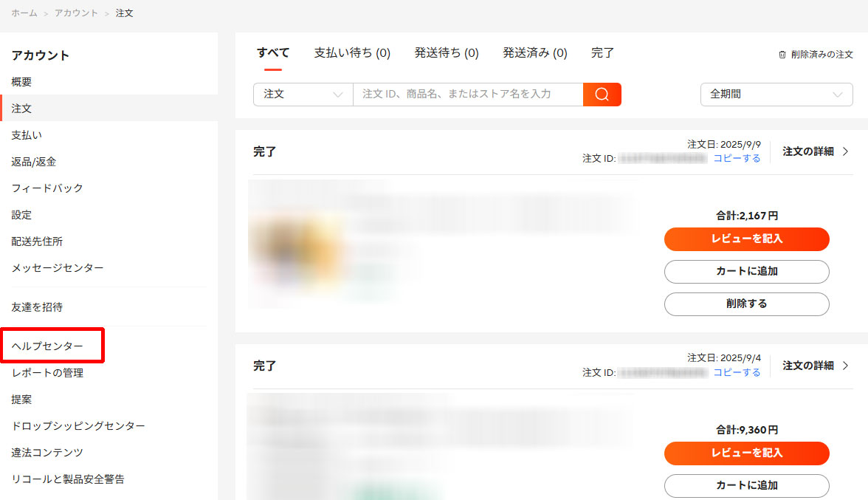Open 注文の詳細 for the 2025/9/4 order
The width and height of the screenshot is (868, 500).
(815, 366)
